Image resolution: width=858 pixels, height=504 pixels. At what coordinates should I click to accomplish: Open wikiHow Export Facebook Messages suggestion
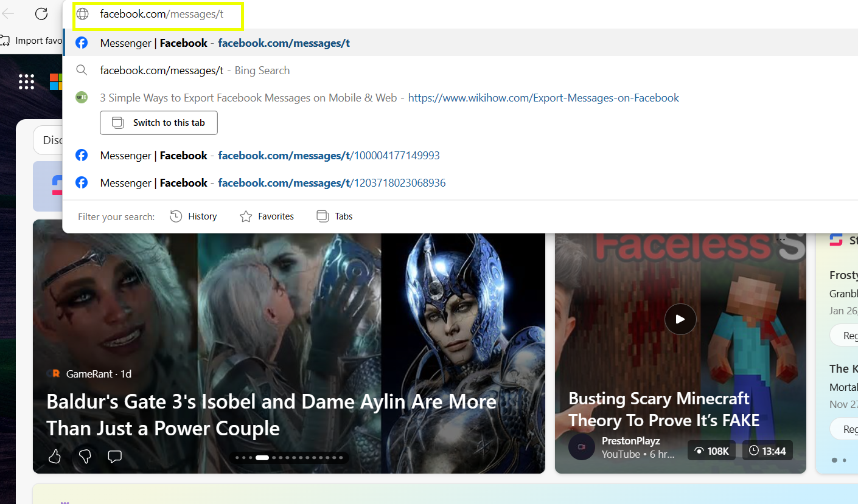389,98
